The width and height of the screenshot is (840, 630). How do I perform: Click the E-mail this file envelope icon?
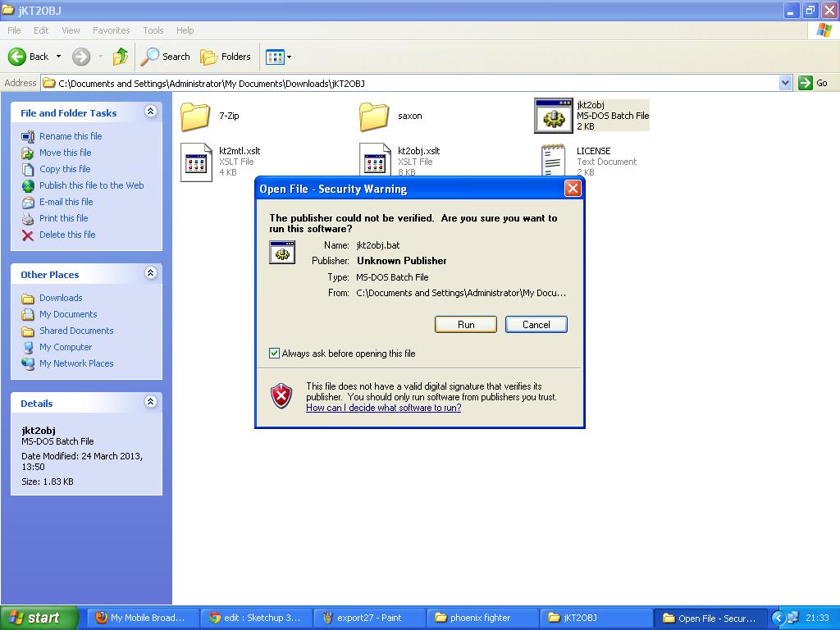point(28,203)
